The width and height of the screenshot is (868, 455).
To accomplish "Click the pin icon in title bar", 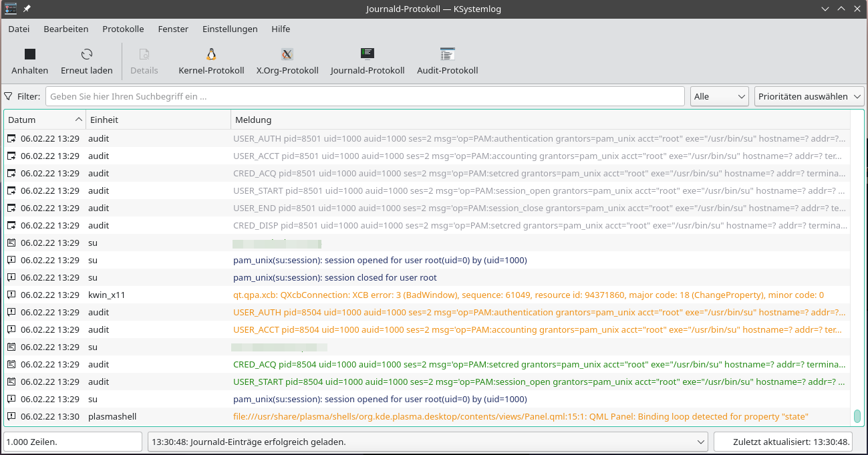I will point(27,9).
